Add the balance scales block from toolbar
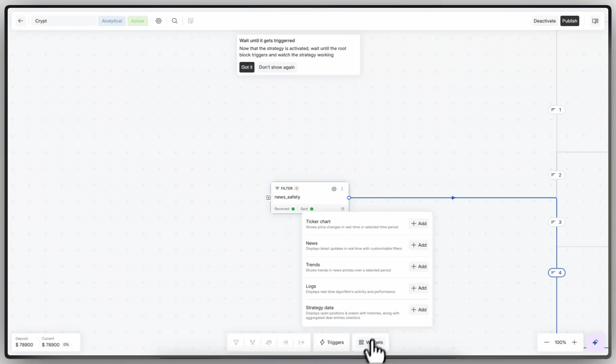This screenshot has width=616, height=364. click(x=269, y=342)
